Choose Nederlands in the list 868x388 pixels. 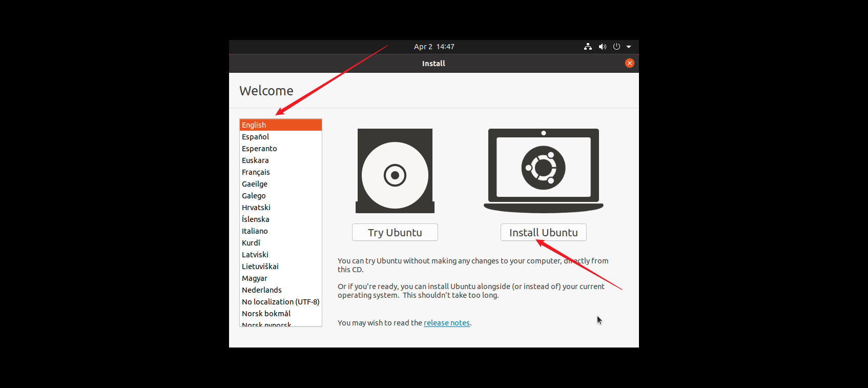coord(281,290)
